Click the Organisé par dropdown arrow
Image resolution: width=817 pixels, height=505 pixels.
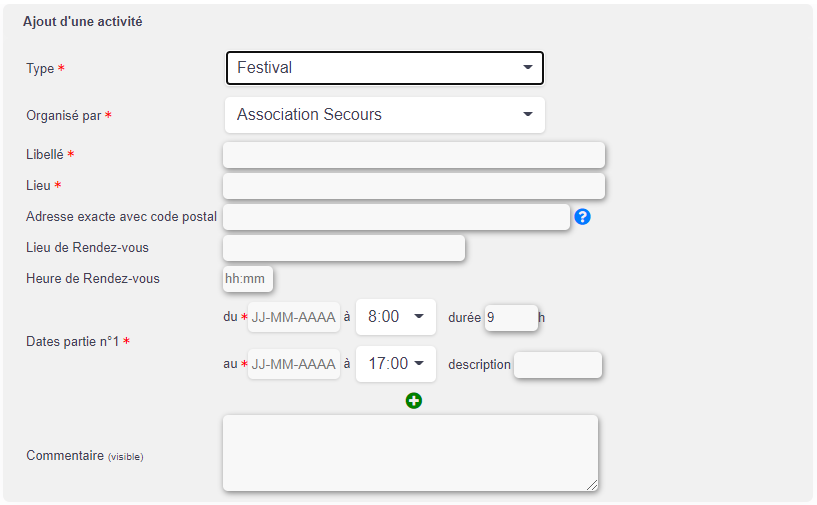click(527, 114)
